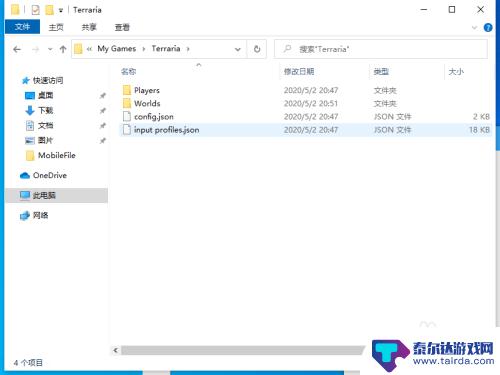
Task: Open 桌面 in the navigation pane
Action: [45, 95]
